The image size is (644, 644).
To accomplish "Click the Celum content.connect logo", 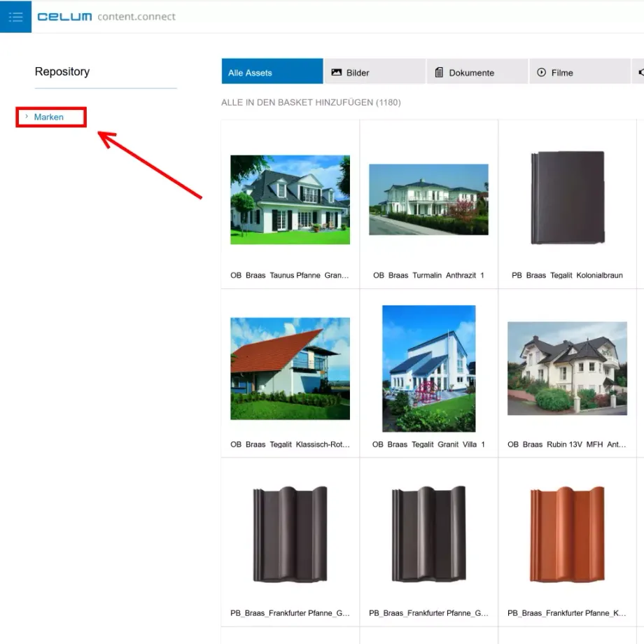I will pos(106,17).
